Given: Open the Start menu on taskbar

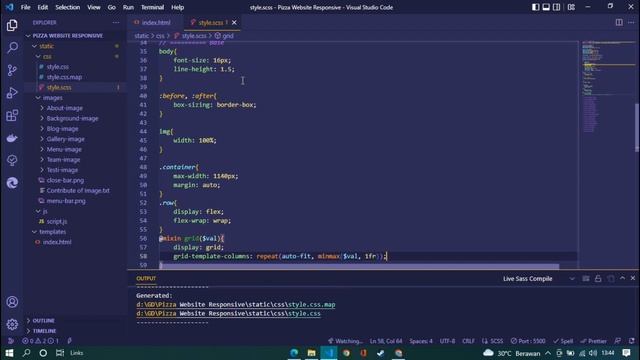Looking at the screenshot, I should point(9,353).
